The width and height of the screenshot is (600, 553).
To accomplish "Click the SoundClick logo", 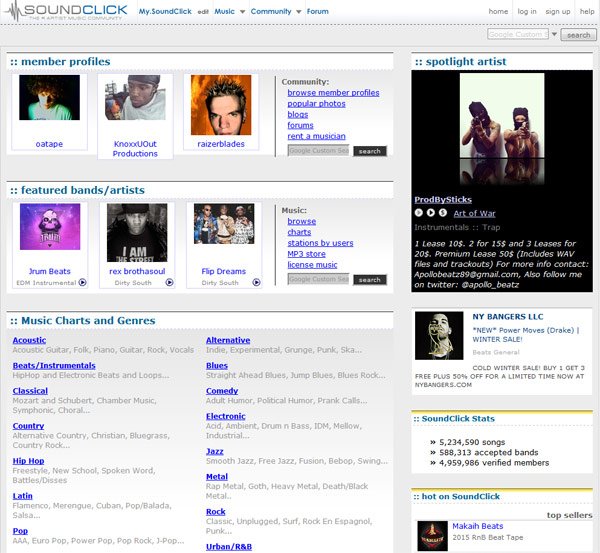I will pyautogui.click(x=66, y=11).
